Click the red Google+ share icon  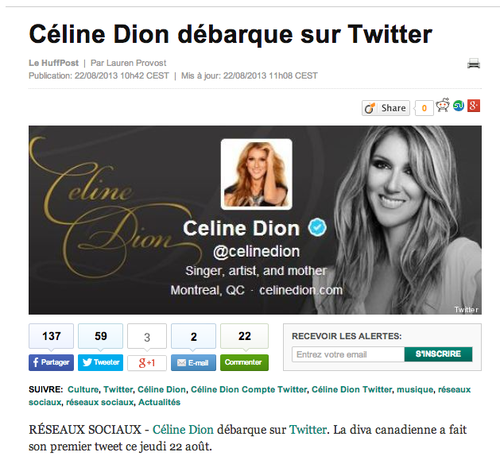[473, 106]
